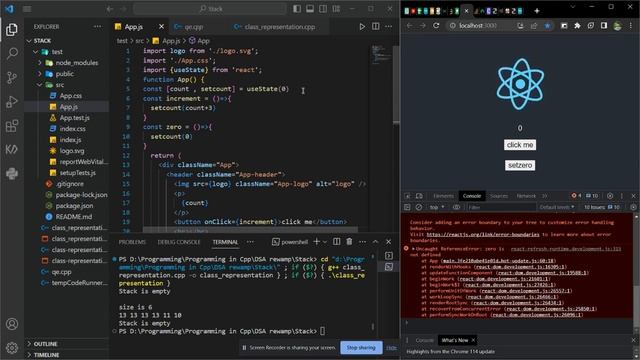Open Explorer's Views and More Actions ellipsis

pyautogui.click(x=98, y=27)
